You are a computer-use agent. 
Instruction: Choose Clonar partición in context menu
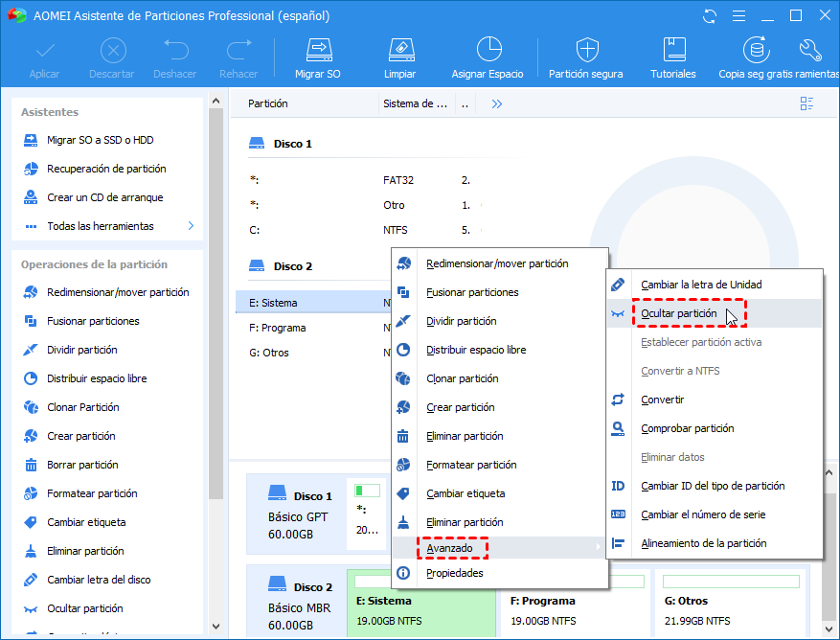coord(499,379)
